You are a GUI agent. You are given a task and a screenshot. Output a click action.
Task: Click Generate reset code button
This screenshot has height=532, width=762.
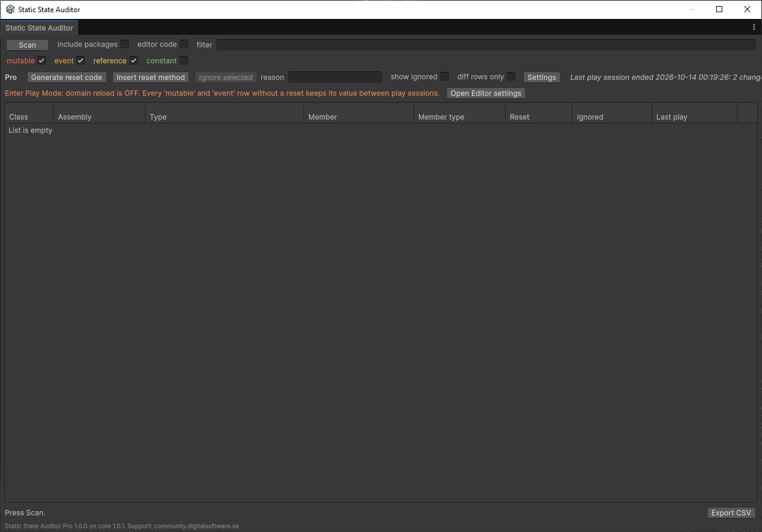(67, 78)
